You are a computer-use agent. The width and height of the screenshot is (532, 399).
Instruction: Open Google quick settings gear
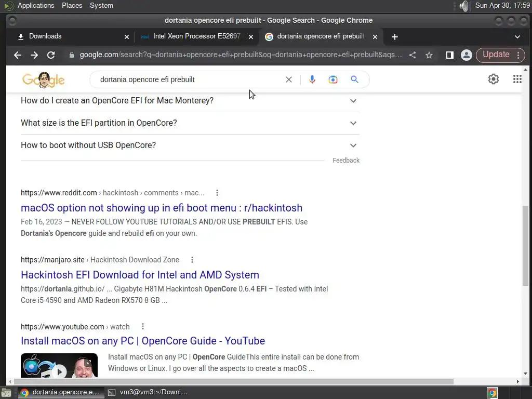tap(494, 79)
